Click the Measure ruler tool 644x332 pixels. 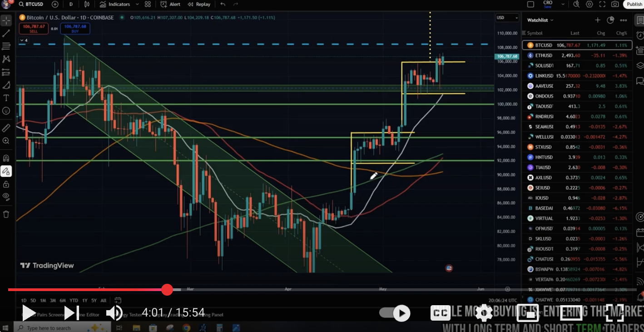coord(6,128)
